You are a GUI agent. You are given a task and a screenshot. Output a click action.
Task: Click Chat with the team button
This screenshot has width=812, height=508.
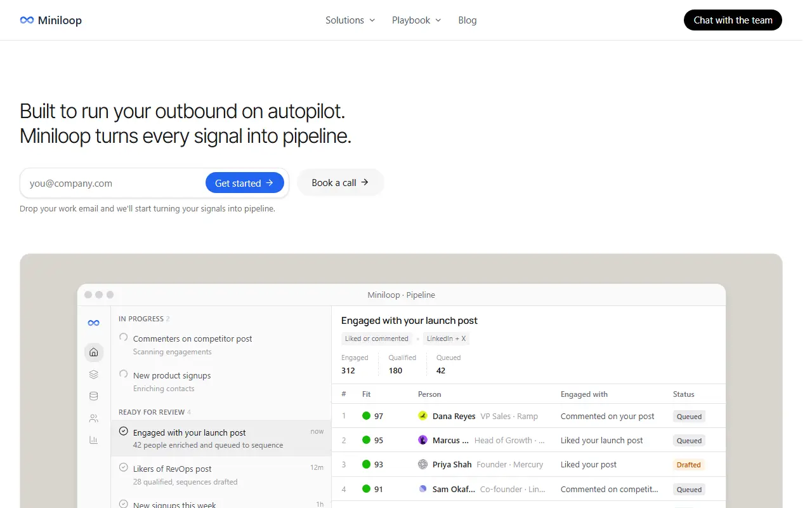pos(733,20)
